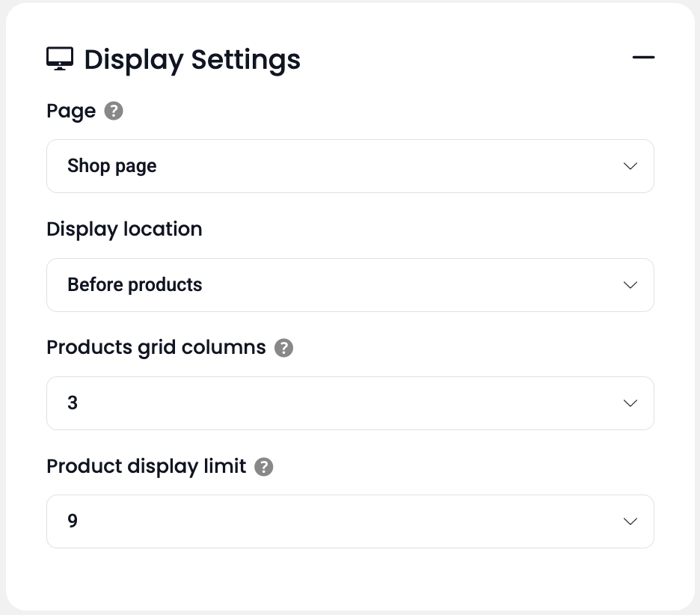Viewport: 700px width, 615px height.
Task: Click the monitor icon beside Display Settings
Action: [x=60, y=59]
